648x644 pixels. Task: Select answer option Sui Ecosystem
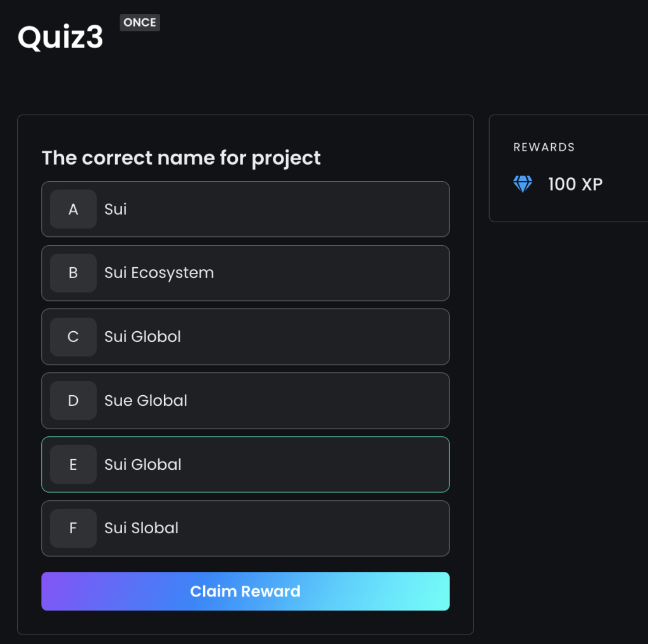[x=246, y=273]
